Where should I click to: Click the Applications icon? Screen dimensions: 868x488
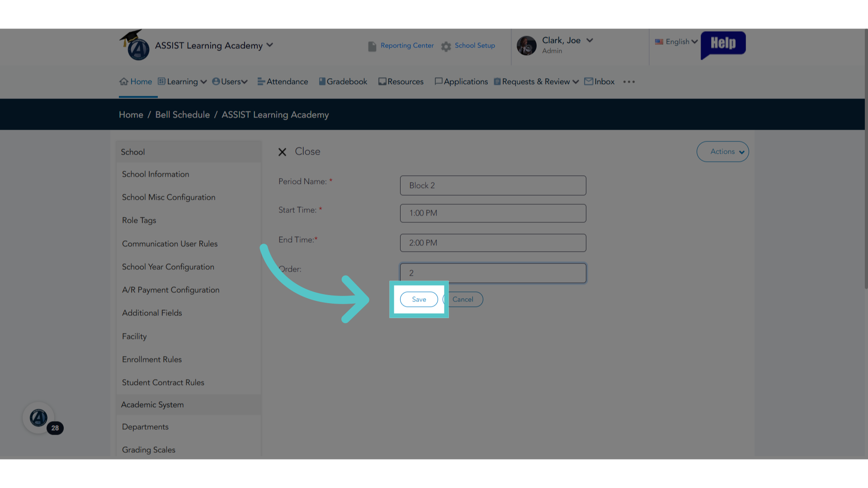(x=439, y=81)
